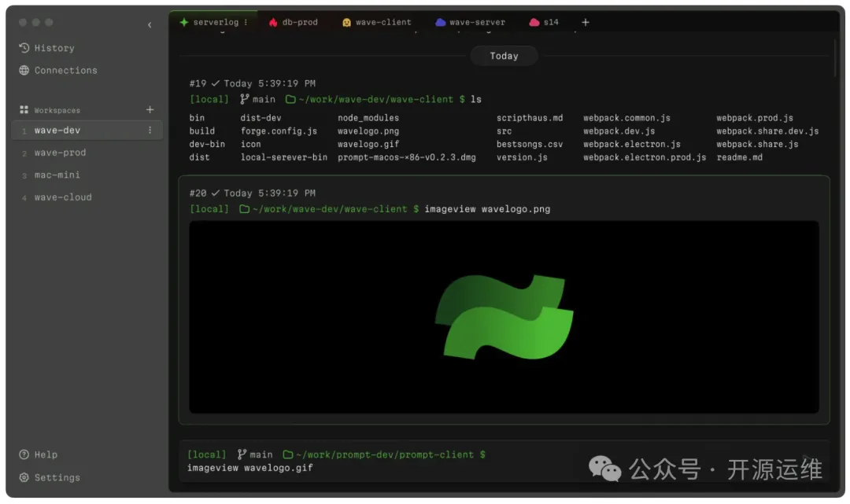Select the wave-prod workspace
Image resolution: width=850 pixels, height=504 pixels.
(60, 153)
